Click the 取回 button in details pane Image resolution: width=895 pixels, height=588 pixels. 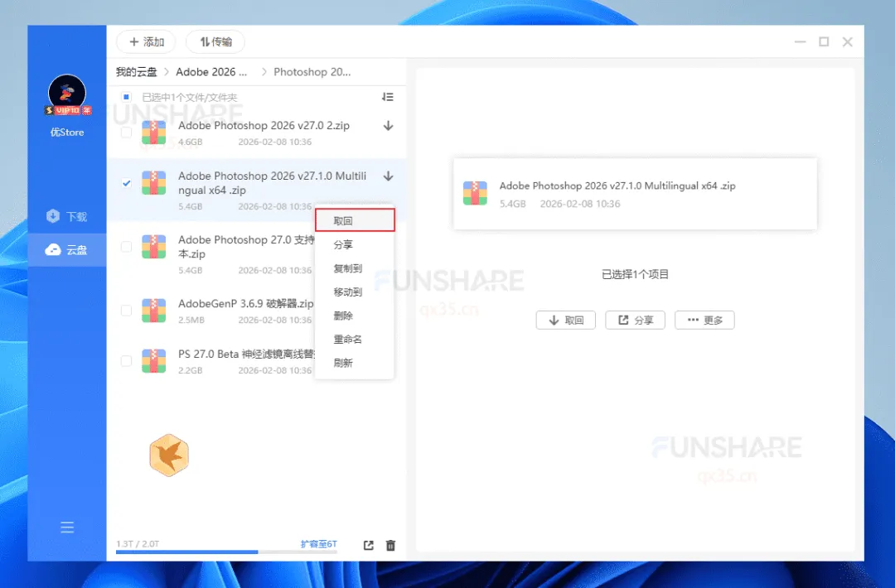click(566, 320)
